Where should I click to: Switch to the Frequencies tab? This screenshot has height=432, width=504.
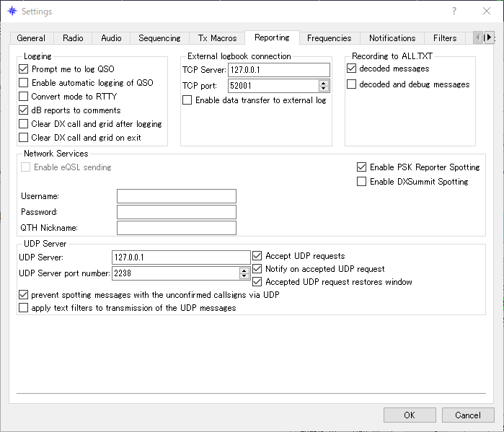[330, 38]
